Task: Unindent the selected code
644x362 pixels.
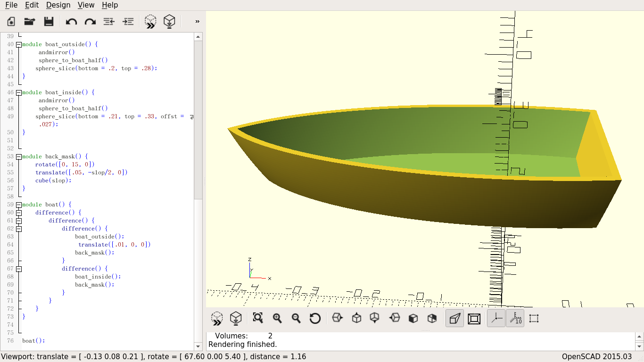Action: point(109,21)
